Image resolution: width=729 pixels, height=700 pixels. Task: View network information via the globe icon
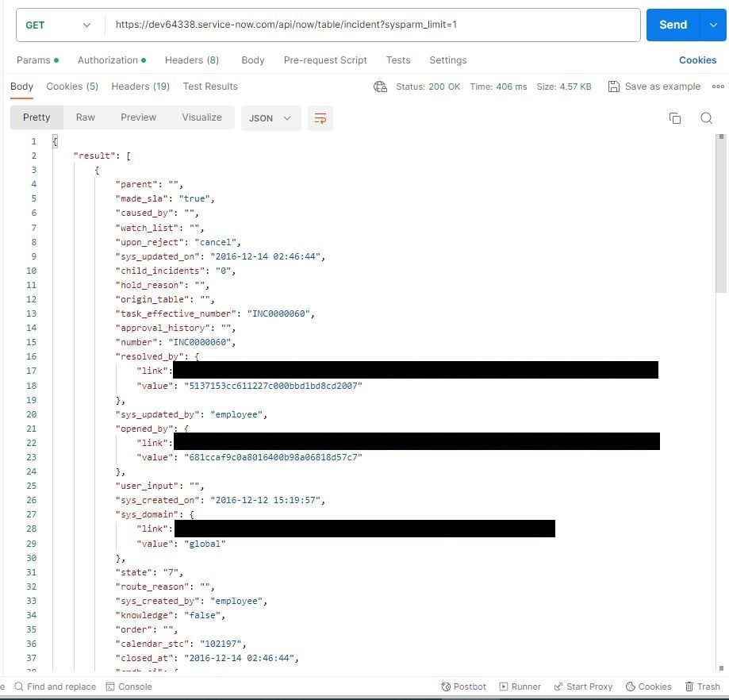click(x=380, y=87)
